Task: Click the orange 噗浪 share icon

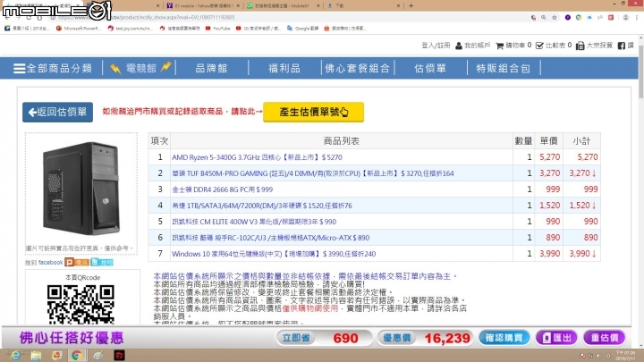Action: (x=77, y=262)
